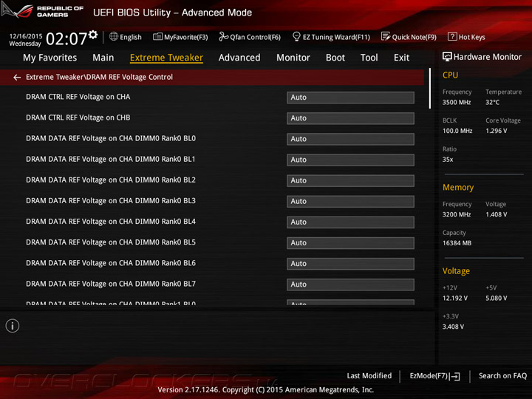Switch to My Favorites tab
Image resolution: width=532 pixels, height=399 pixels.
(50, 58)
